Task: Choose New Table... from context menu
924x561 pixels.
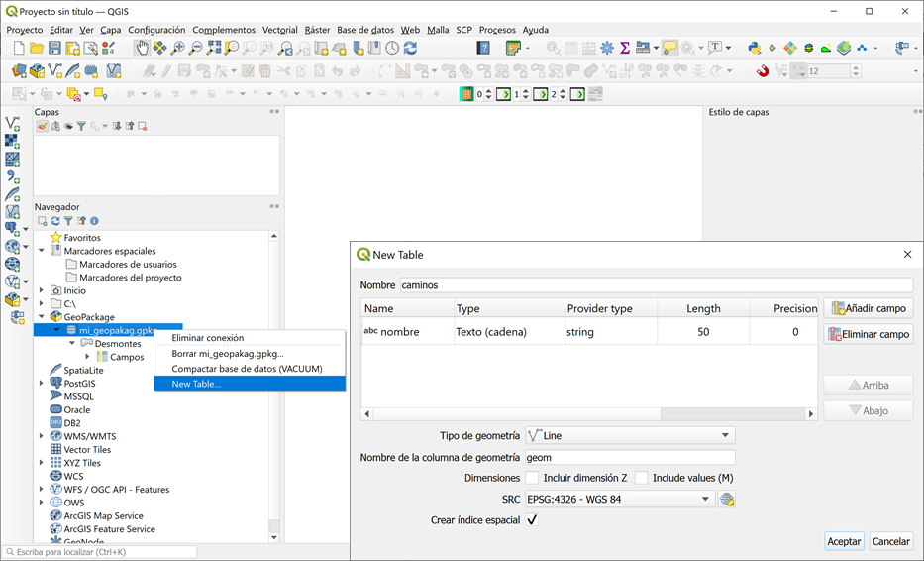Action: (x=250, y=384)
